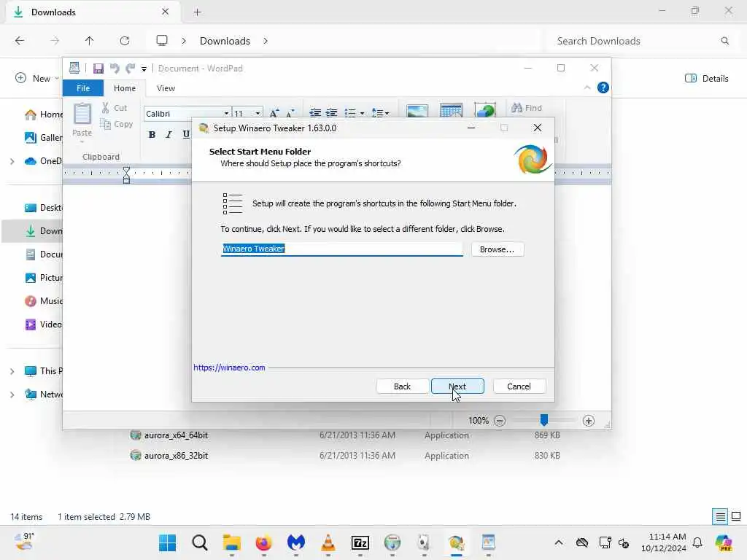747x560 pixels.
Task: Switch to WordPad Home tab
Action: [x=124, y=88]
